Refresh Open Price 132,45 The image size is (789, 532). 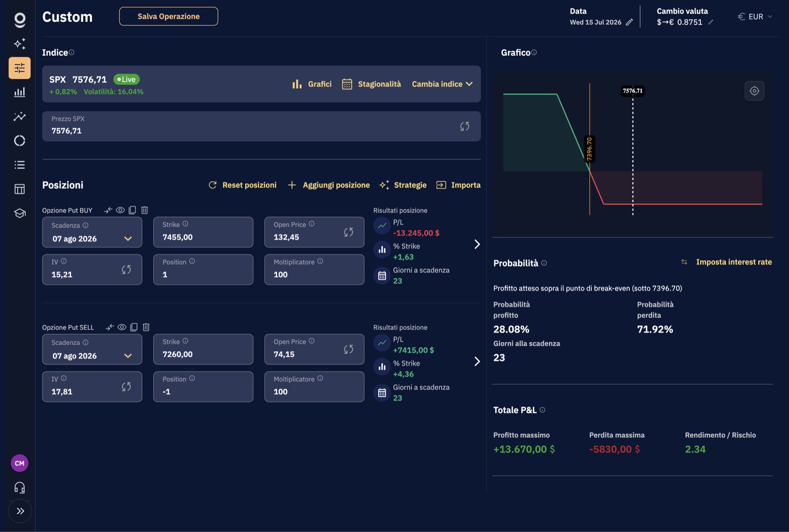point(349,232)
